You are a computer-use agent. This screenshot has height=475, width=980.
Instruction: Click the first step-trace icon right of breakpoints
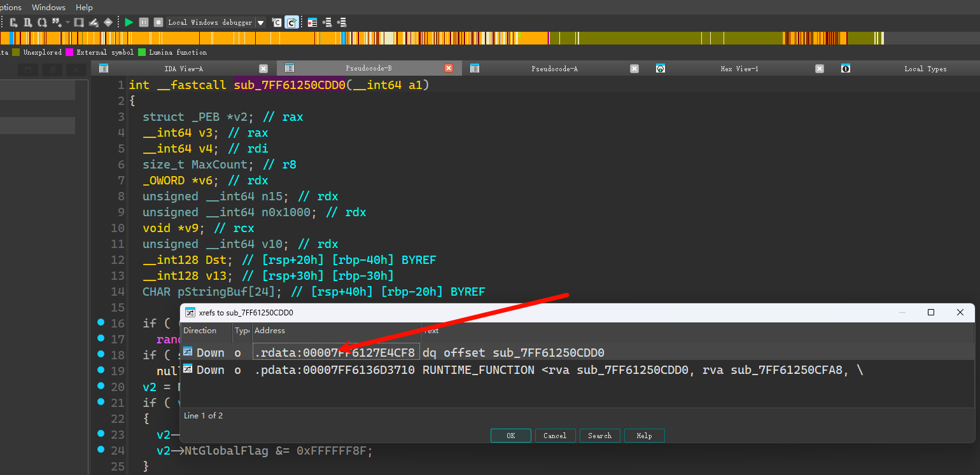tap(326, 22)
